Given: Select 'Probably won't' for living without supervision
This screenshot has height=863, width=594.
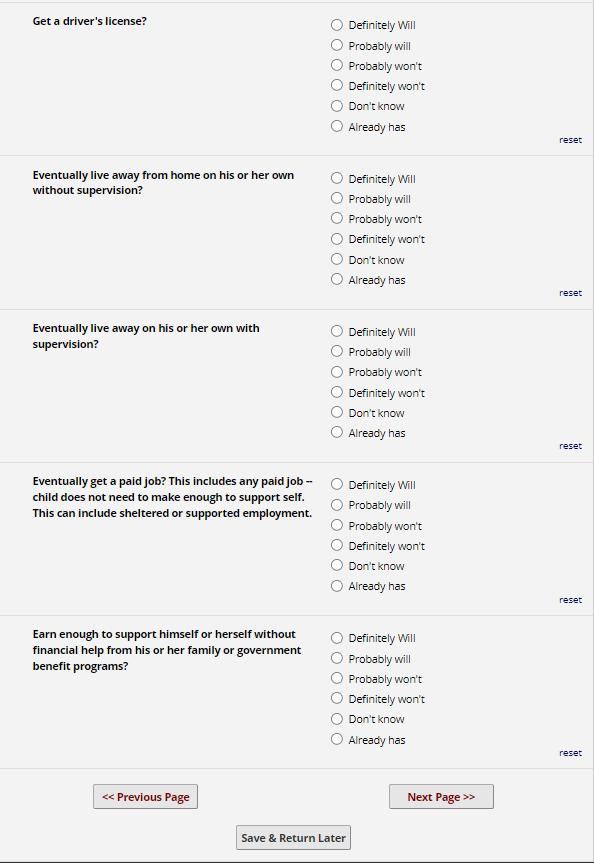Looking at the screenshot, I should pyautogui.click(x=337, y=218).
